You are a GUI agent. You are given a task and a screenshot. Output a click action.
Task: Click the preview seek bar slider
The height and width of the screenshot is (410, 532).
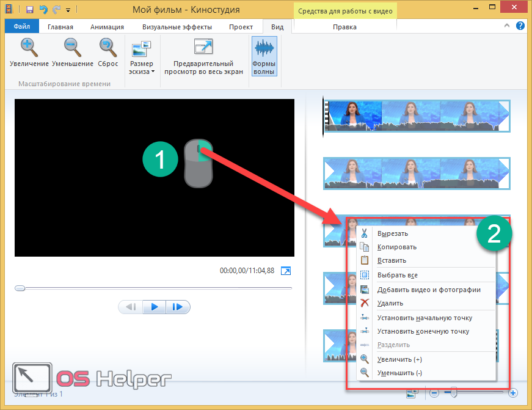[20, 288]
